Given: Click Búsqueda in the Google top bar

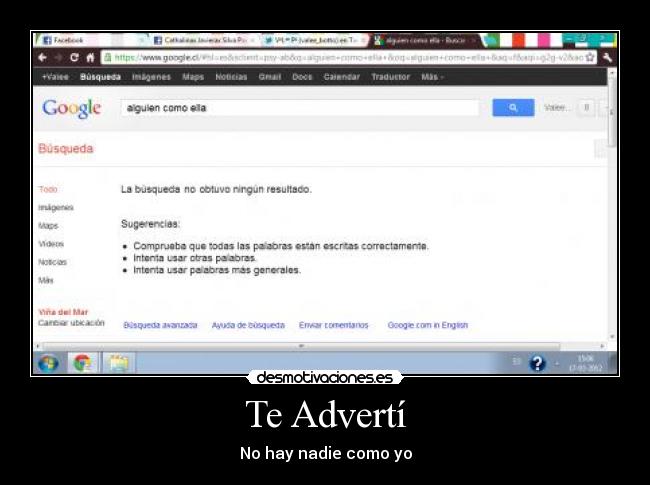Looking at the screenshot, I should (100, 77).
